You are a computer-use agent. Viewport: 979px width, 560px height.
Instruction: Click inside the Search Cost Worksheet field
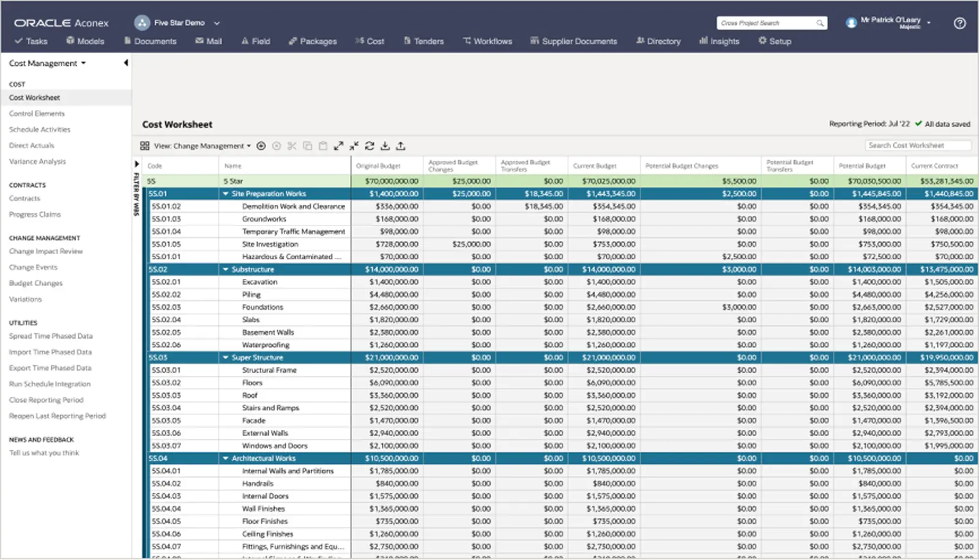(917, 145)
